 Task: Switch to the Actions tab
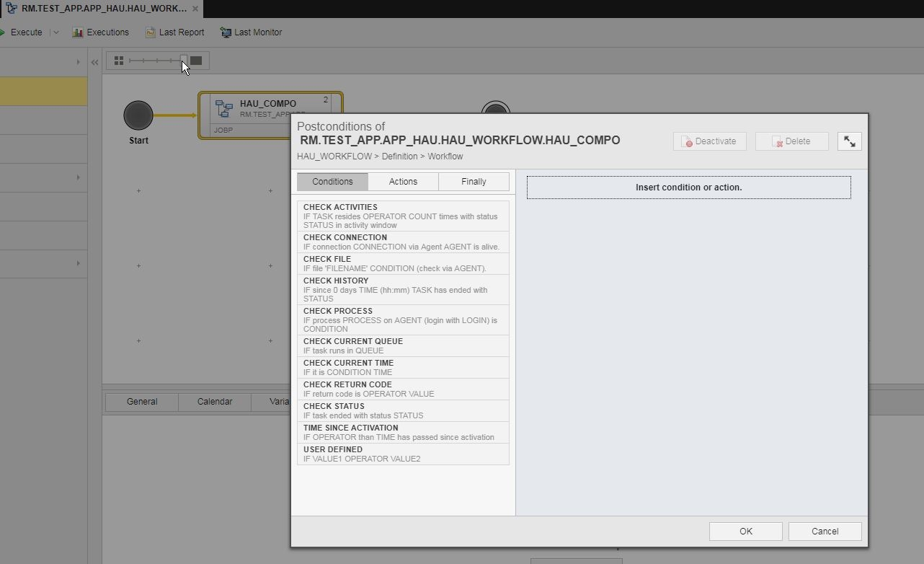pyautogui.click(x=402, y=181)
